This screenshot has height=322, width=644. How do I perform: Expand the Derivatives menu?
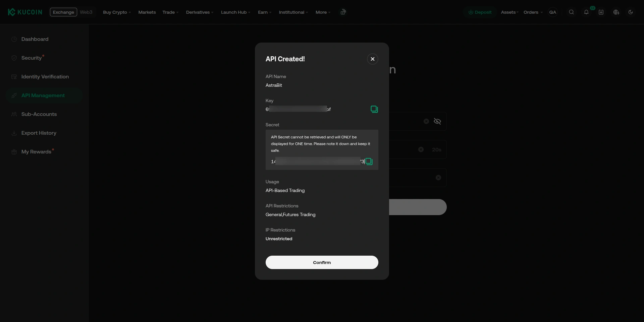[x=200, y=12]
